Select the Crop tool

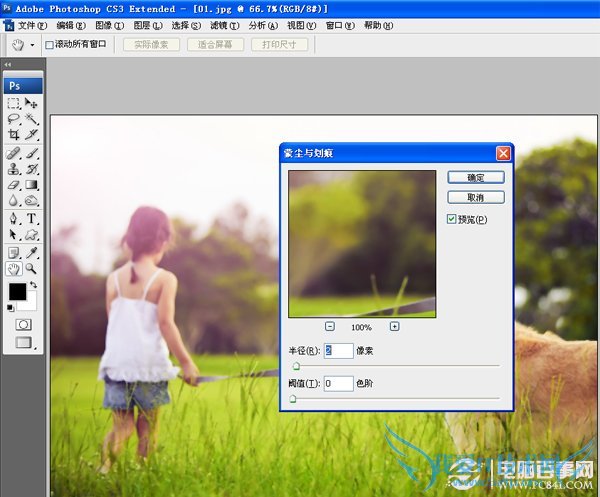[14, 134]
